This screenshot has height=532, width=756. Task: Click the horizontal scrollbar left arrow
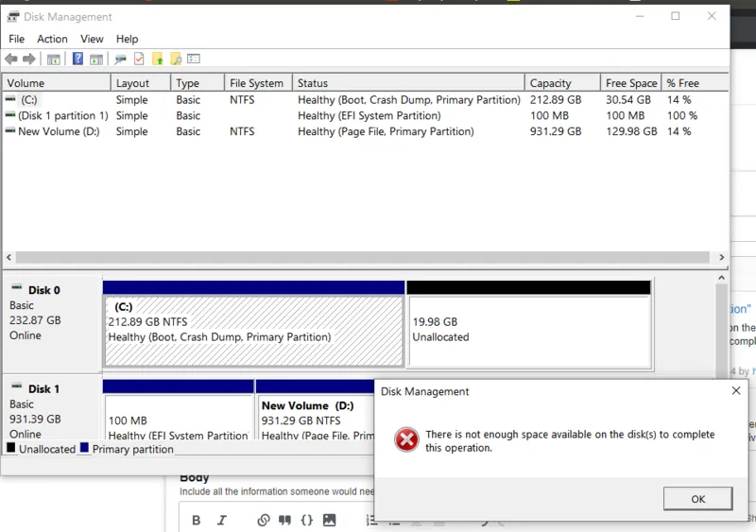(x=9, y=257)
